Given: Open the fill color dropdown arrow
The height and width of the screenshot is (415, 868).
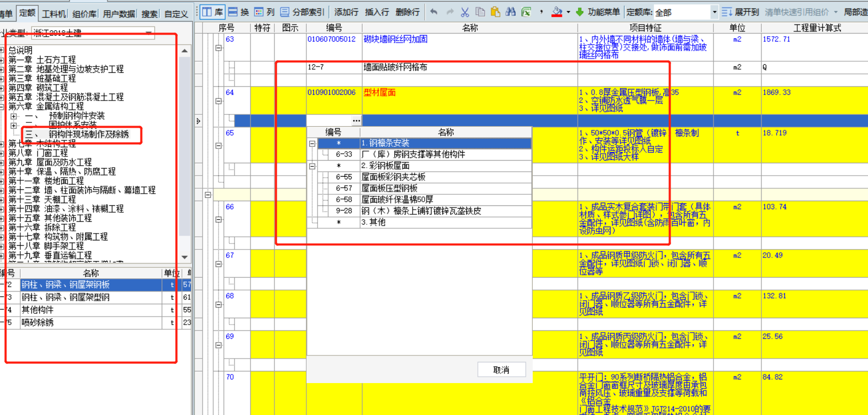Looking at the screenshot, I should click(568, 12).
